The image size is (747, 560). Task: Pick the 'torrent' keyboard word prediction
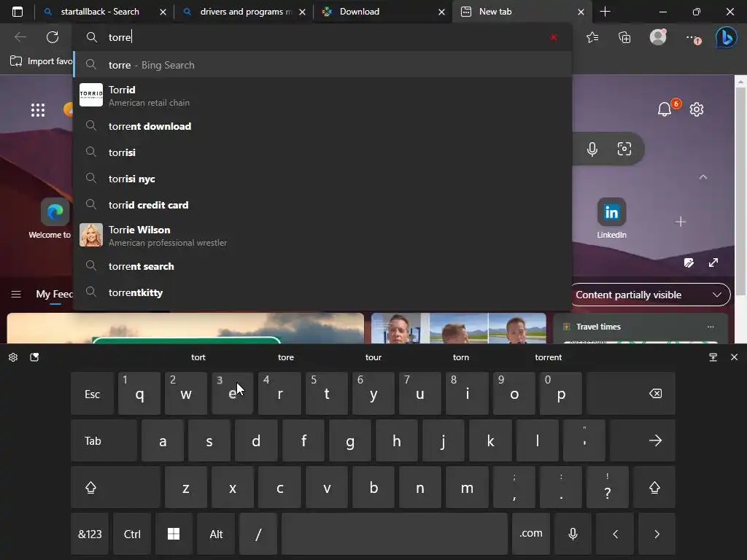click(x=549, y=357)
